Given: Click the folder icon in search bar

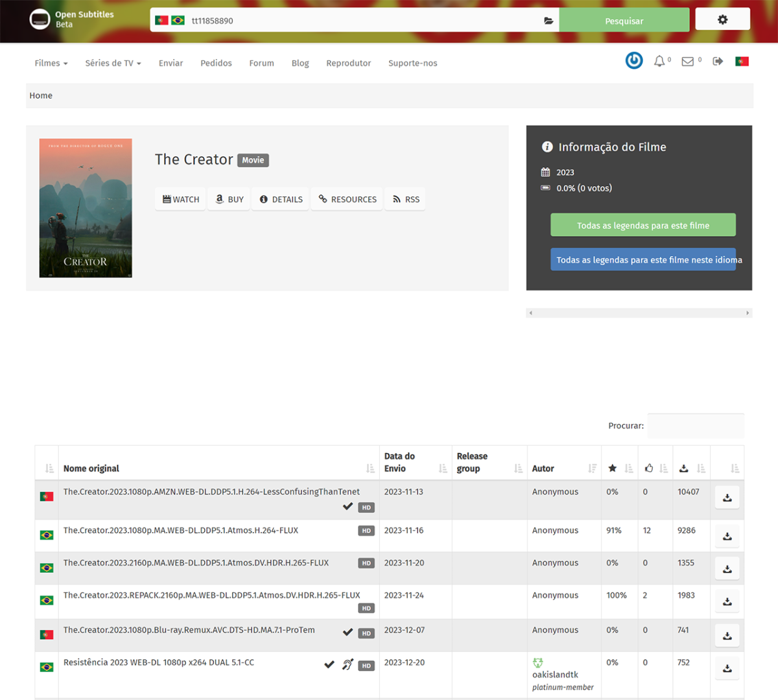Looking at the screenshot, I should pyautogui.click(x=548, y=21).
